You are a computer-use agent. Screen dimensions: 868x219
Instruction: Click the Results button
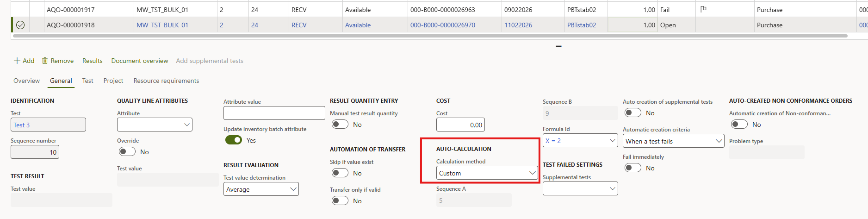pos(92,61)
